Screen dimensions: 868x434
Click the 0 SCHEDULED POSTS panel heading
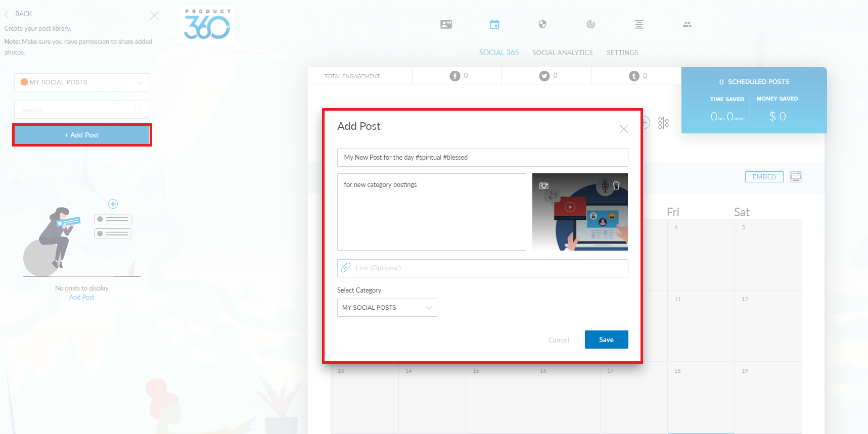[x=754, y=82]
